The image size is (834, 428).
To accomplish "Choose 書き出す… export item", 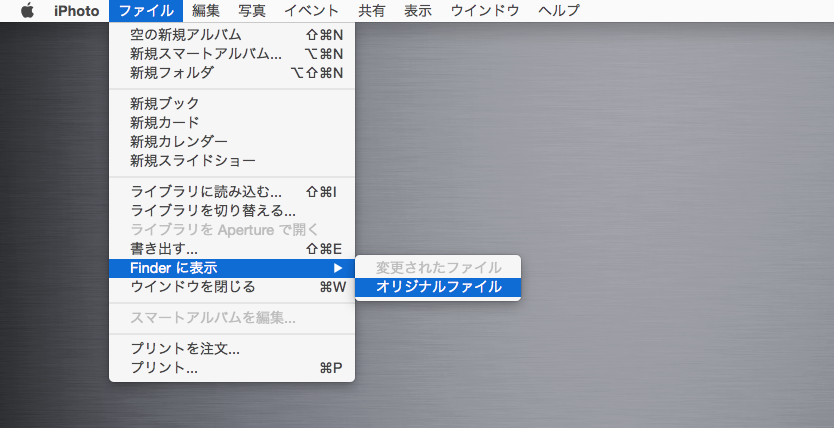I will click(x=232, y=249).
